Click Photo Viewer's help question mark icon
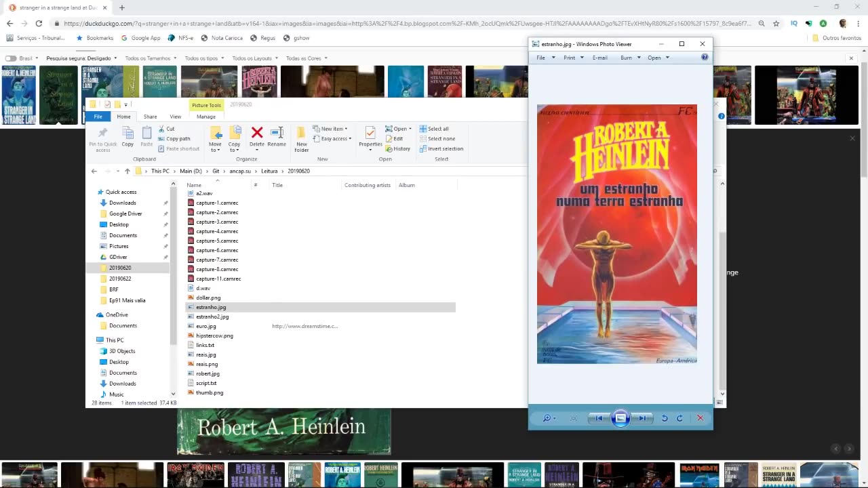 [x=705, y=58]
